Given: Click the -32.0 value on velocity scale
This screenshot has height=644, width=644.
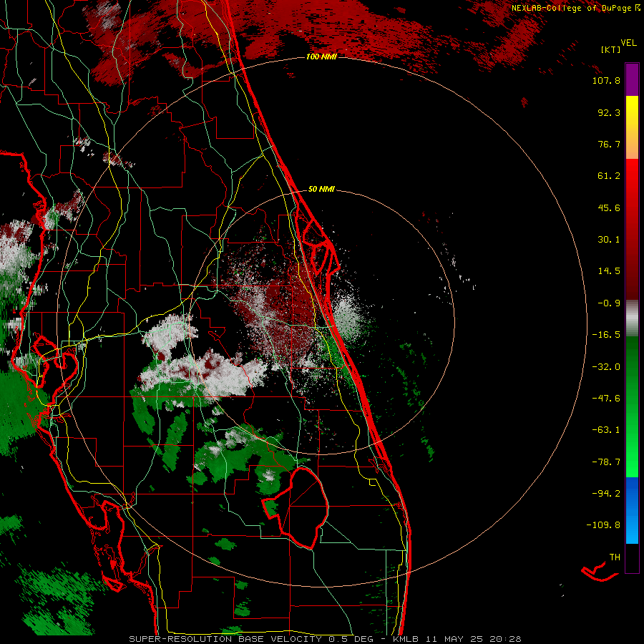Looking at the screenshot, I should click(x=606, y=367).
